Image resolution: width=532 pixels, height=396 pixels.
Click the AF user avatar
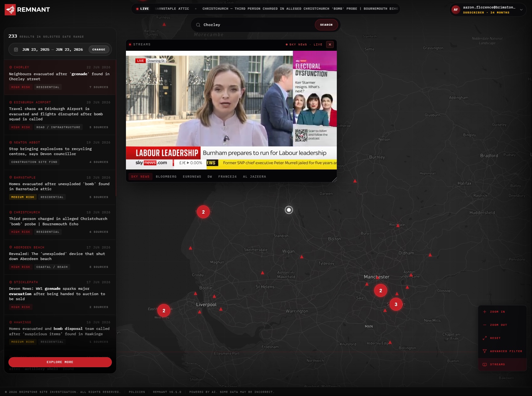coord(456,10)
